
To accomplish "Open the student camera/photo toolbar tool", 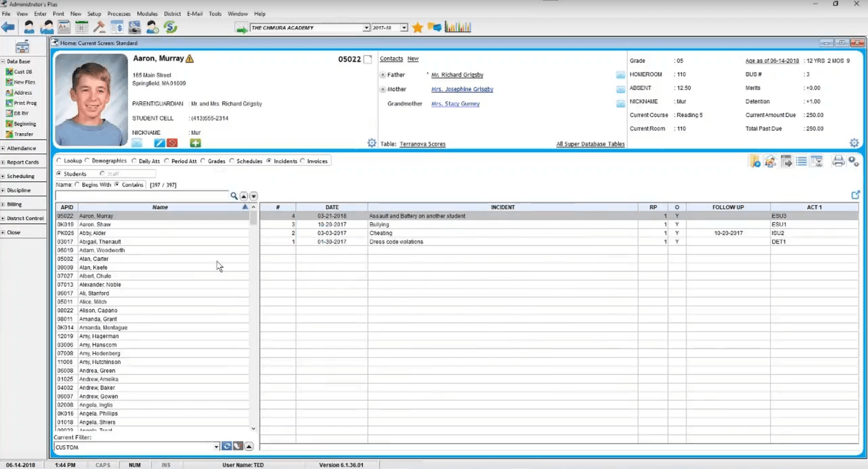I will click(134, 27).
